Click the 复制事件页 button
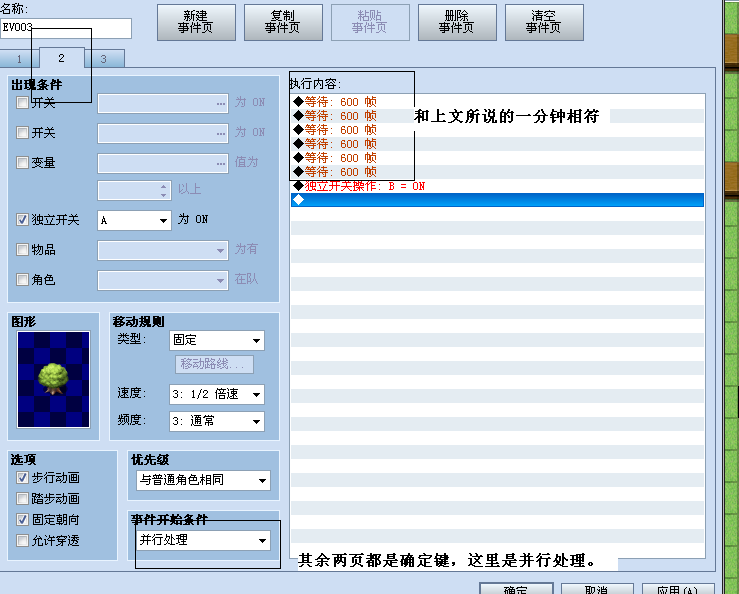Image resolution: width=739 pixels, height=594 pixels. tap(283, 22)
